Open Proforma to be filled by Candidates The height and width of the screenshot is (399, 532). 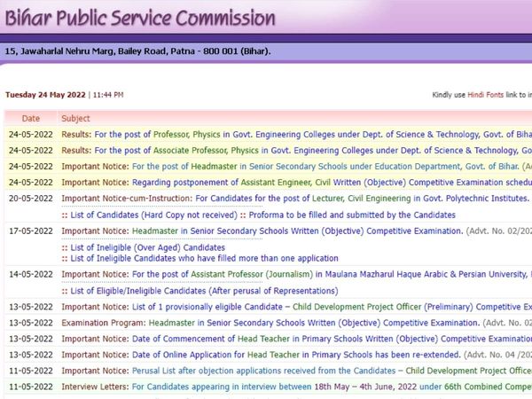coord(352,215)
